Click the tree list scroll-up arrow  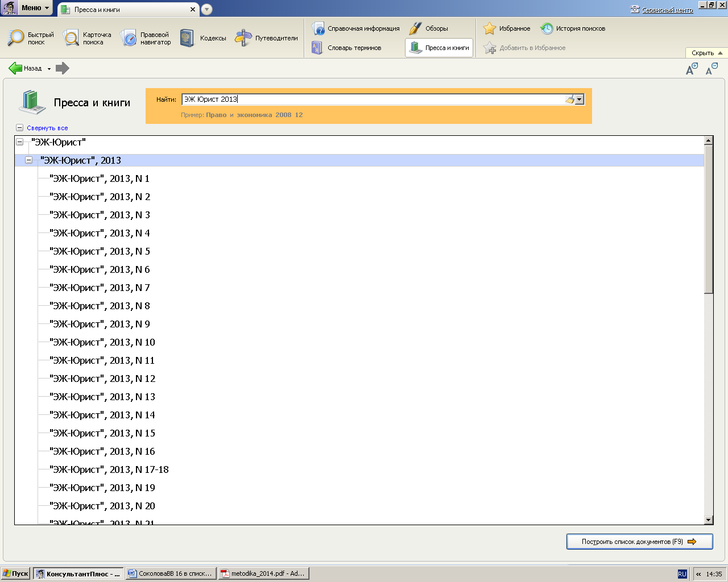point(708,140)
